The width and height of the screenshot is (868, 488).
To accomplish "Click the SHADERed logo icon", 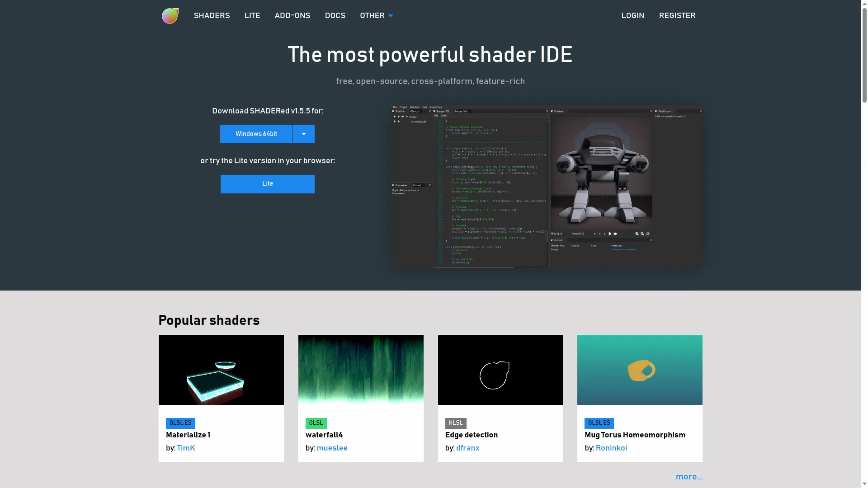I will click(x=170, y=16).
